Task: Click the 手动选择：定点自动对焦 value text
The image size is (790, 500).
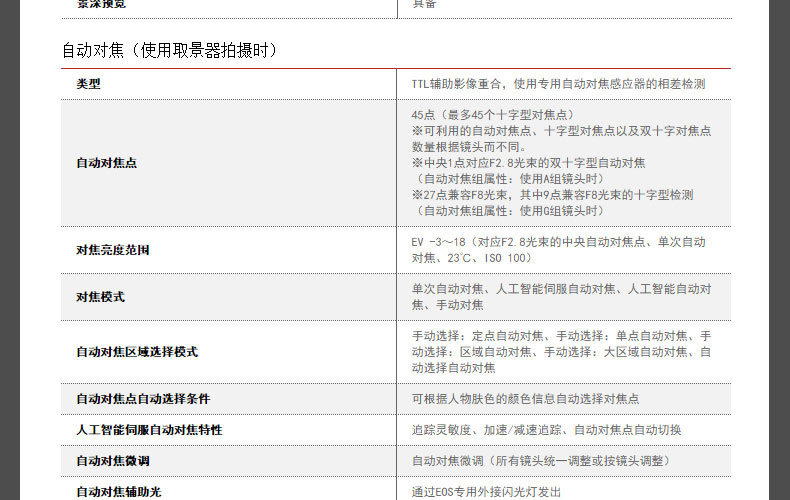Action: pyautogui.click(x=478, y=336)
